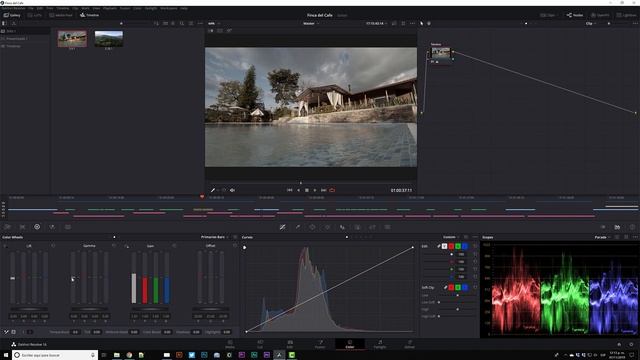Open the Info palette icon
640x360 pixels.
pyautogui.click(x=632, y=227)
